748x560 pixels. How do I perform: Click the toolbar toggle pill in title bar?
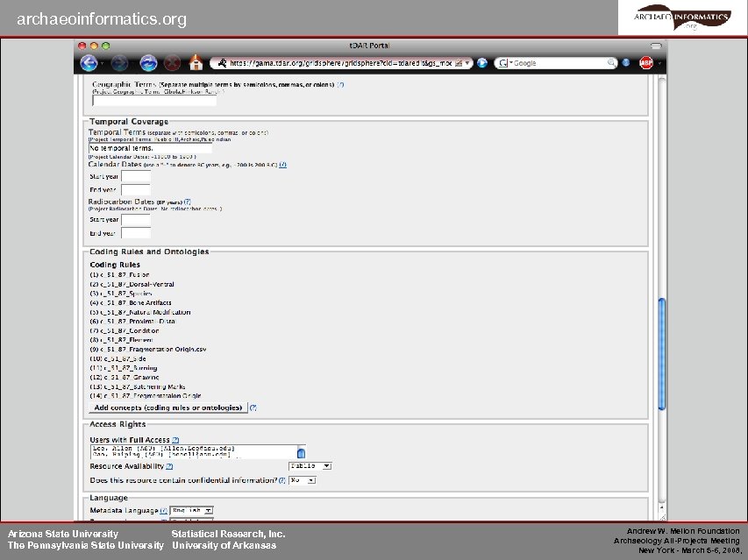[656, 46]
